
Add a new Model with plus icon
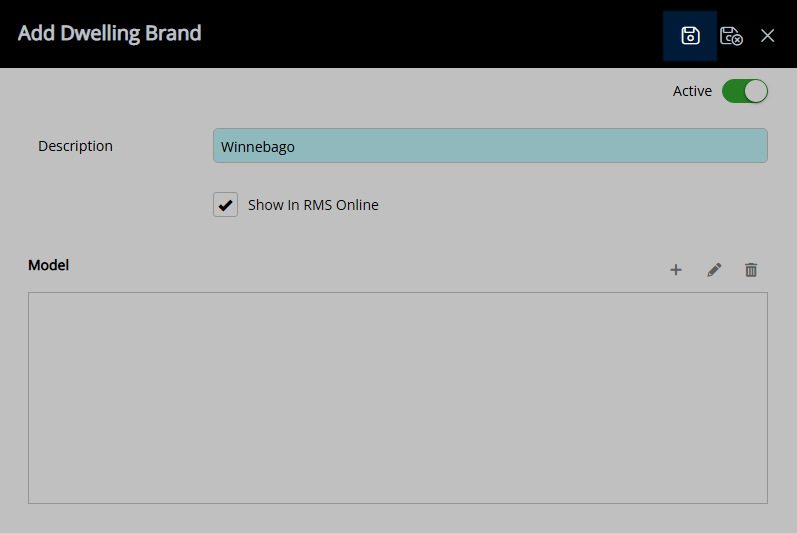[x=676, y=270]
